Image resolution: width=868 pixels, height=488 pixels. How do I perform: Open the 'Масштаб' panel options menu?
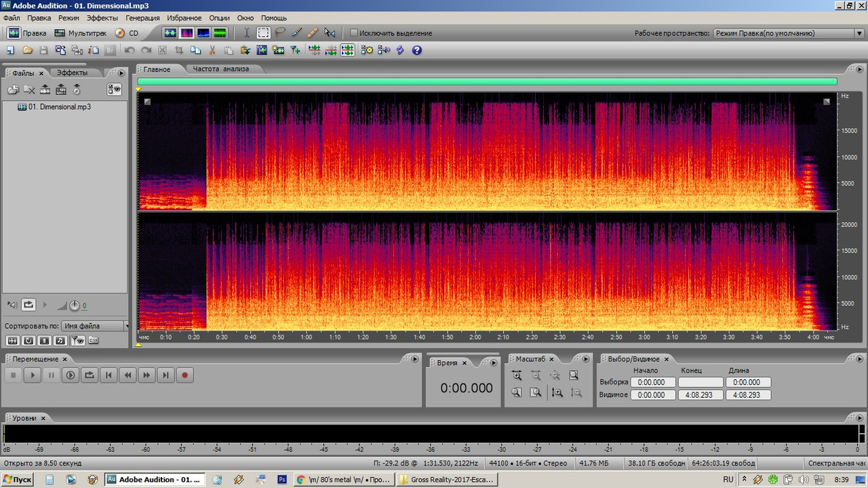coord(585,359)
